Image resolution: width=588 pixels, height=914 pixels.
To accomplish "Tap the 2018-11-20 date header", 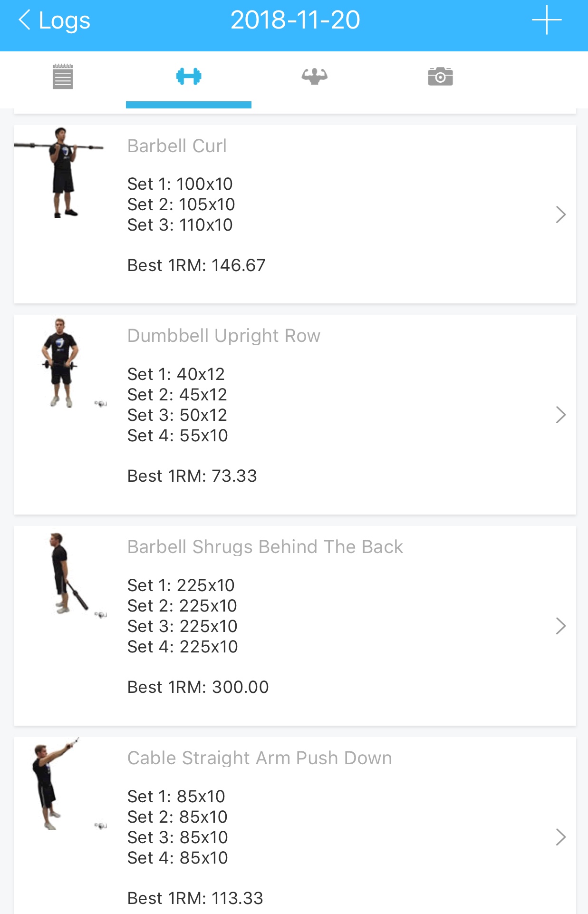I will point(295,20).
